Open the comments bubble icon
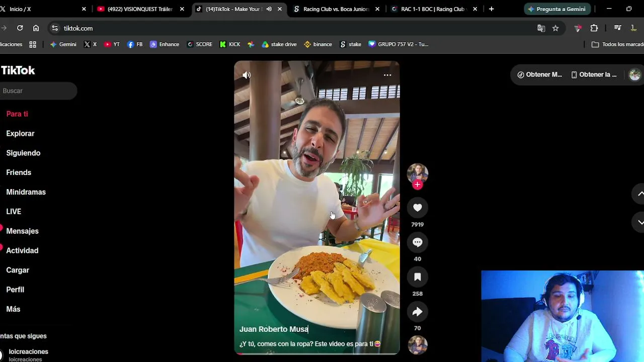This screenshot has width=644, height=362. point(418,242)
